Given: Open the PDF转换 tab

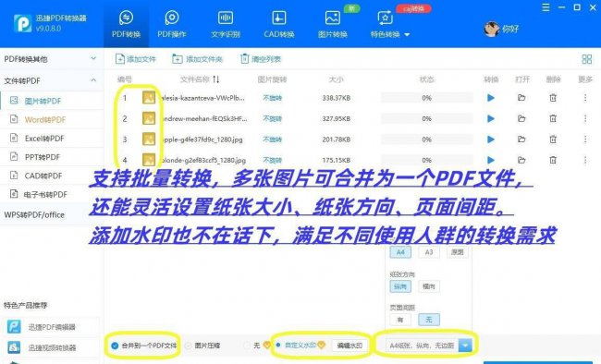Looking at the screenshot, I should click(x=126, y=24).
